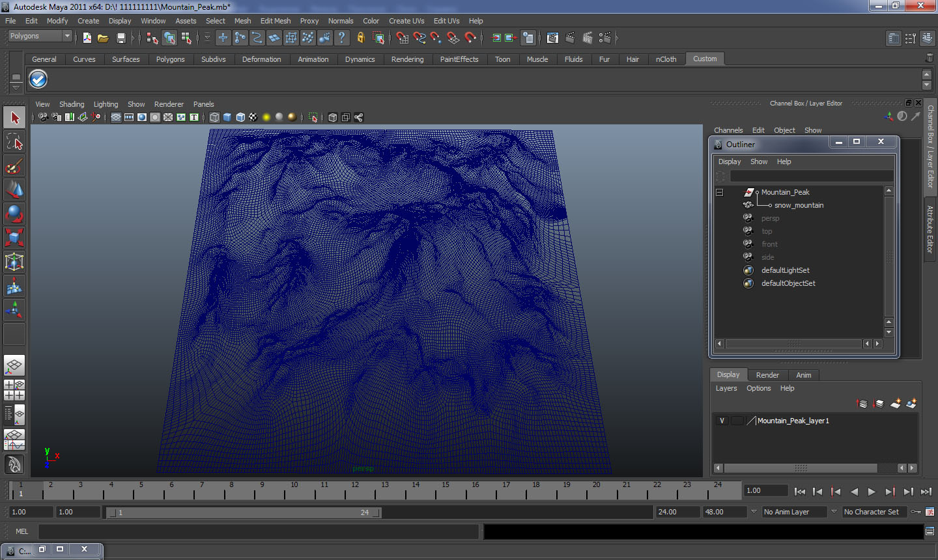Toggle snap to points icon
The width and height of the screenshot is (938, 560).
(x=436, y=38)
